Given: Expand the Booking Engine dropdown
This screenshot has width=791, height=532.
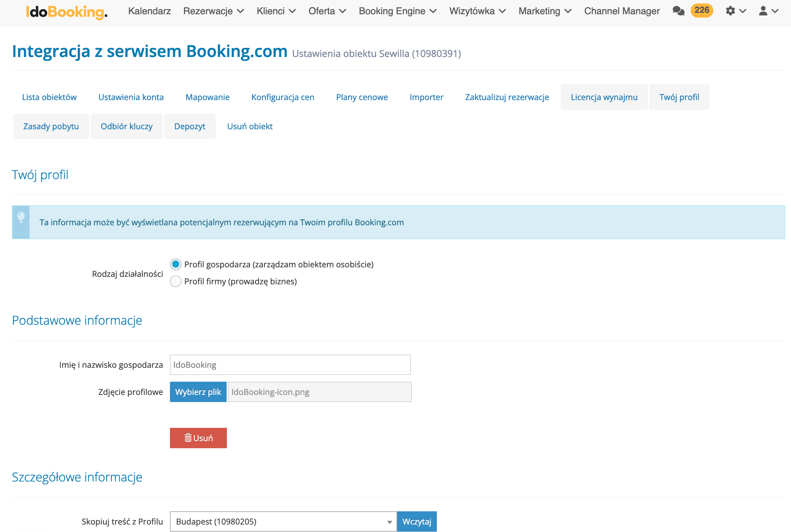Looking at the screenshot, I should point(398,11).
